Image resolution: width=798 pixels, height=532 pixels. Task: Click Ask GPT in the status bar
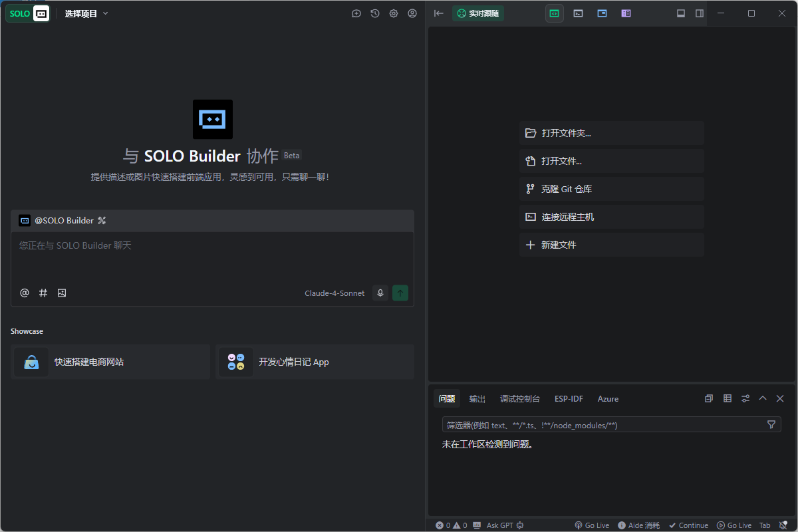tap(505, 525)
